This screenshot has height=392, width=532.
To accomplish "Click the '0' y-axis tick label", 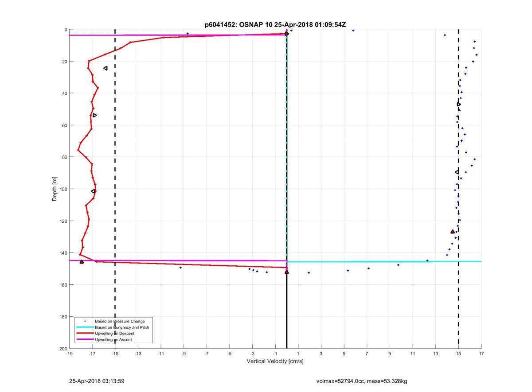I will coord(66,30).
